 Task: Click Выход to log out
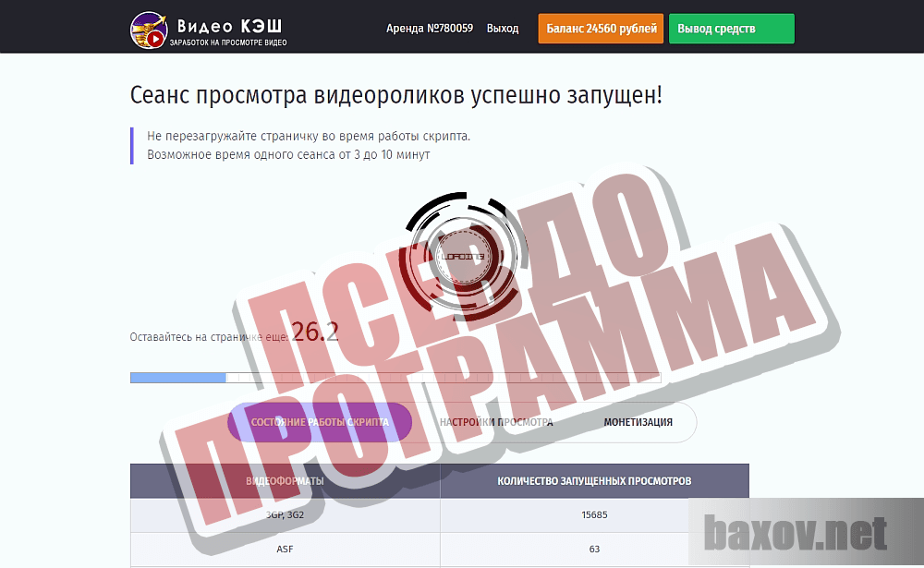[502, 28]
